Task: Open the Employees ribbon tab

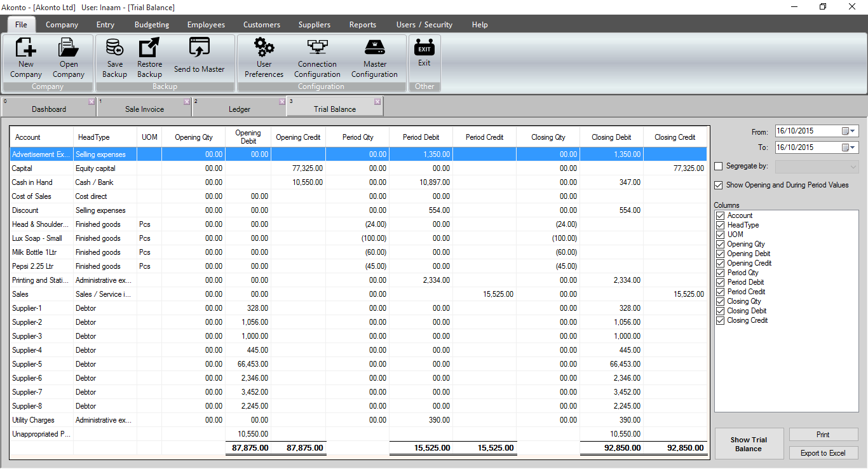Action: [206, 25]
